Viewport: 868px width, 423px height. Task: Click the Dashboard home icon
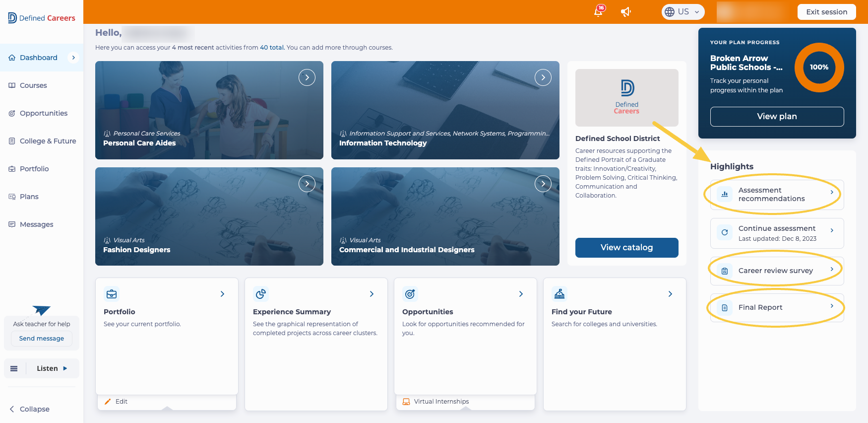[12, 58]
